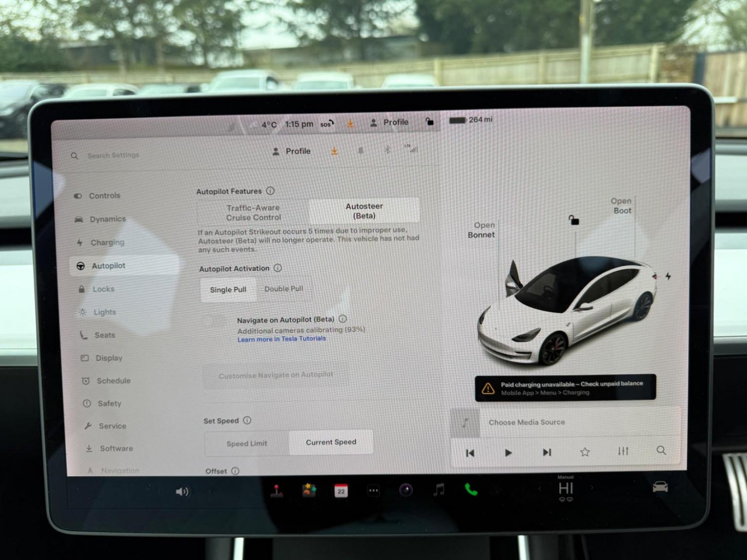This screenshot has height=560, width=747.
Task: Open paid charging unavailable alert
Action: (565, 388)
